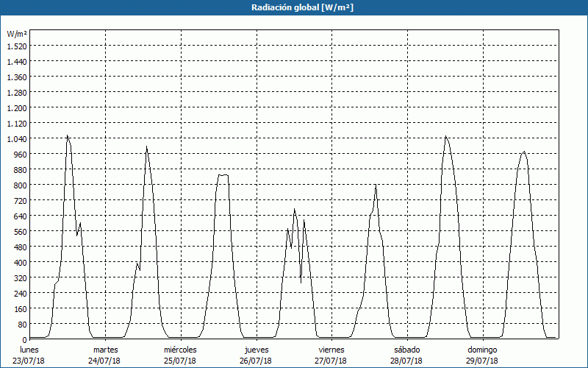Click the 'Radiación global [W/m²]' title
The image size is (588, 368).
[x=302, y=7]
